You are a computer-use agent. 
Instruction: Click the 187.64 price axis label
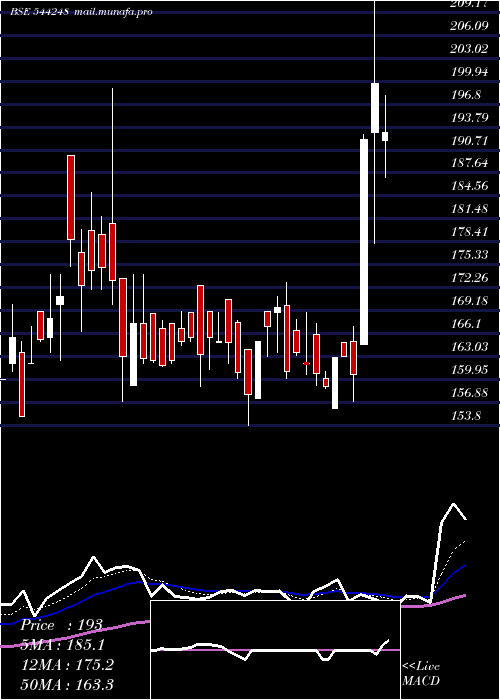[x=470, y=163]
